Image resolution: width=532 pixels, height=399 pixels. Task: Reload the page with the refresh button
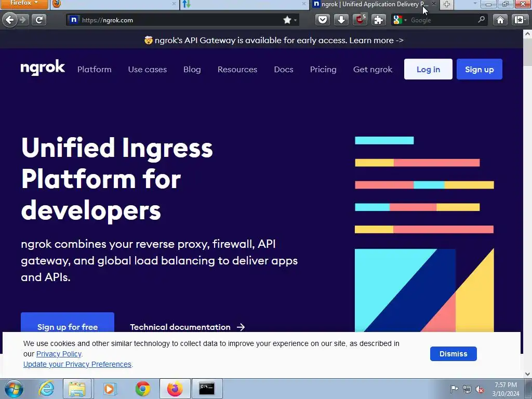pyautogui.click(x=39, y=20)
